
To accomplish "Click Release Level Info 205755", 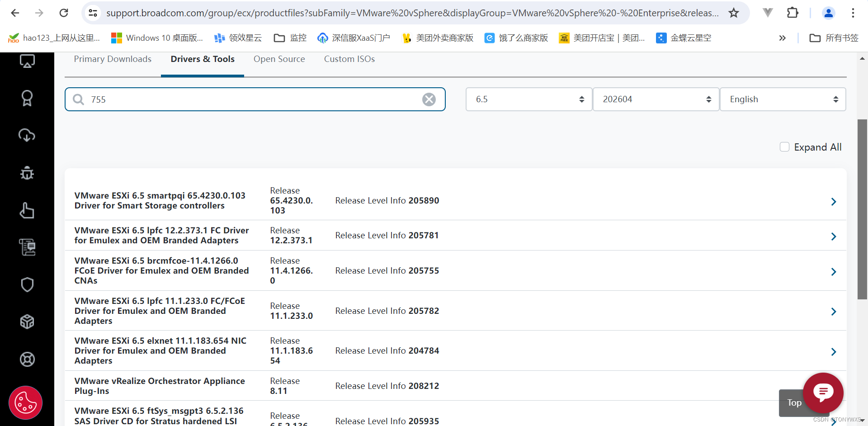I will pos(387,270).
